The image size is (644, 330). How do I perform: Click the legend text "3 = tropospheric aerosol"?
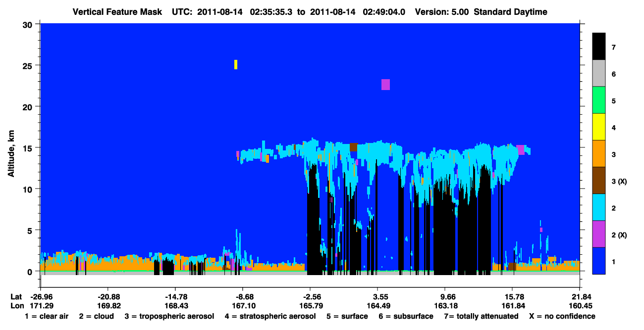169,316
